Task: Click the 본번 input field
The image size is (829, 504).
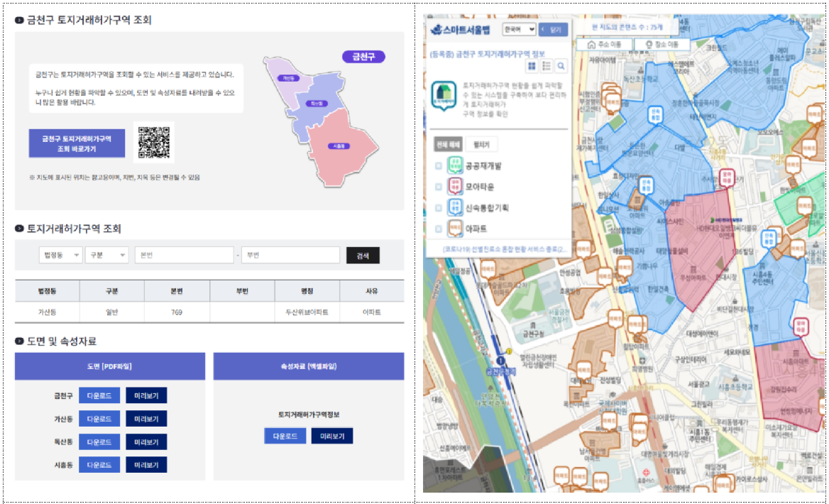Action: tap(184, 255)
